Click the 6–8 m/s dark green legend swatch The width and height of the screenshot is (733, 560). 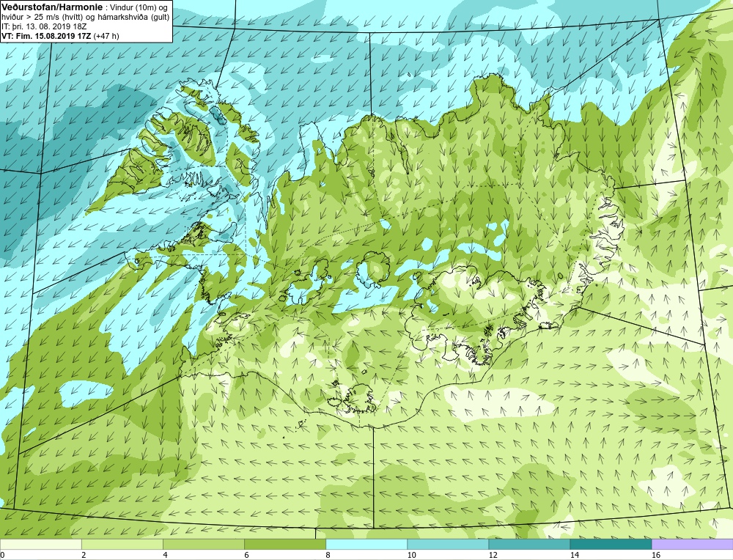tap(284, 544)
